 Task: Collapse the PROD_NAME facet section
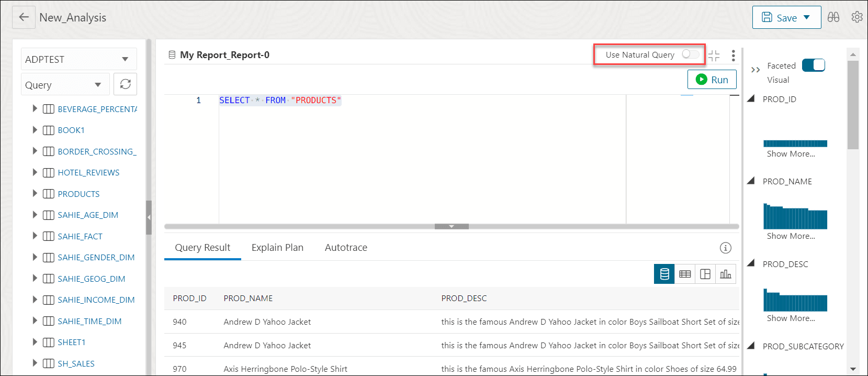751,181
